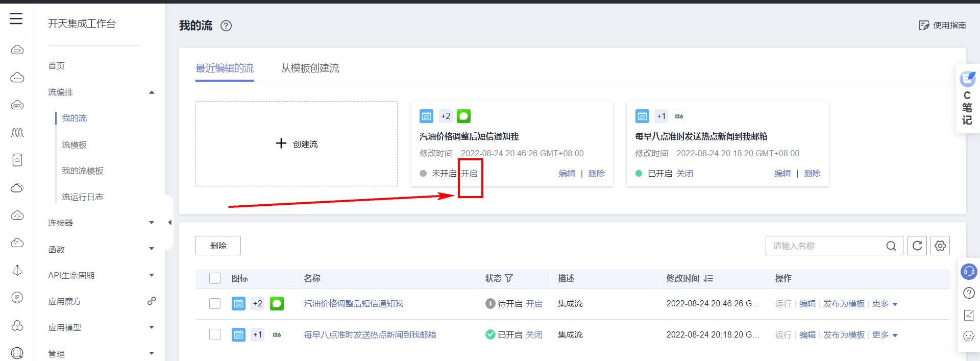Go to 首页 in the sidebar
The image size is (980, 361).
coord(56,66)
